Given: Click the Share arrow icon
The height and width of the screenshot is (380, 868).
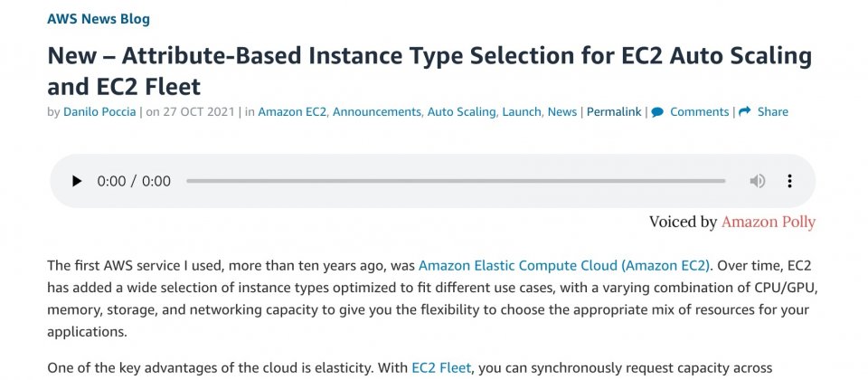Looking at the screenshot, I should pyautogui.click(x=744, y=111).
